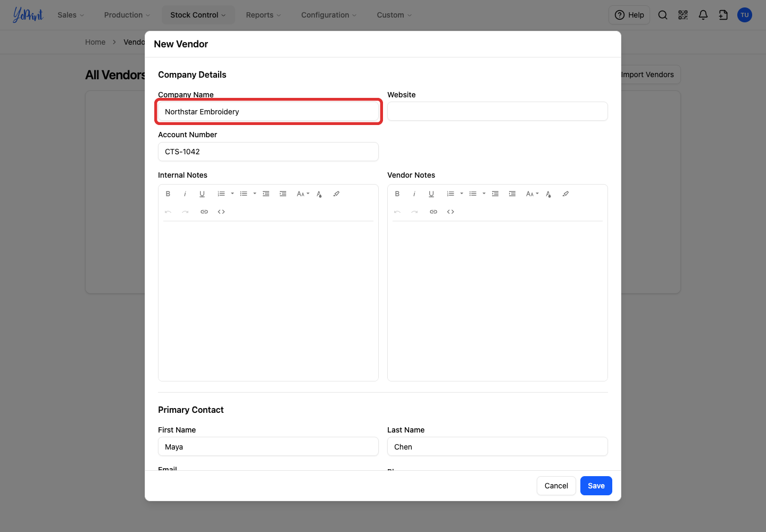Toggle italic in Vendor Notes editor

coord(414,194)
